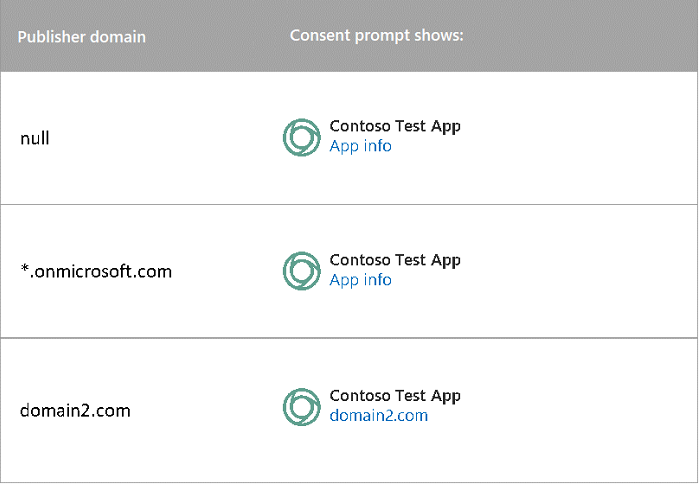Select Contoso Test App title in *.onmicrosoft.com row
699x484 pixels.
395,260
